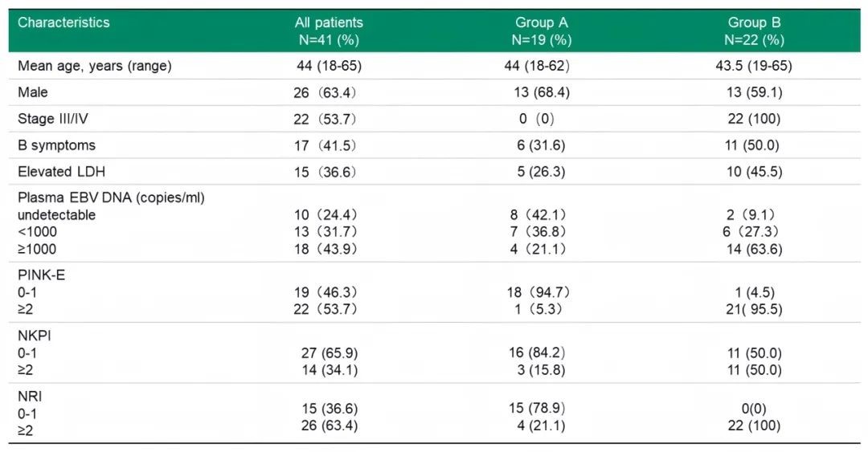The width and height of the screenshot is (868, 452).
Task: Select the PINK-E section label
Action: click(40, 275)
